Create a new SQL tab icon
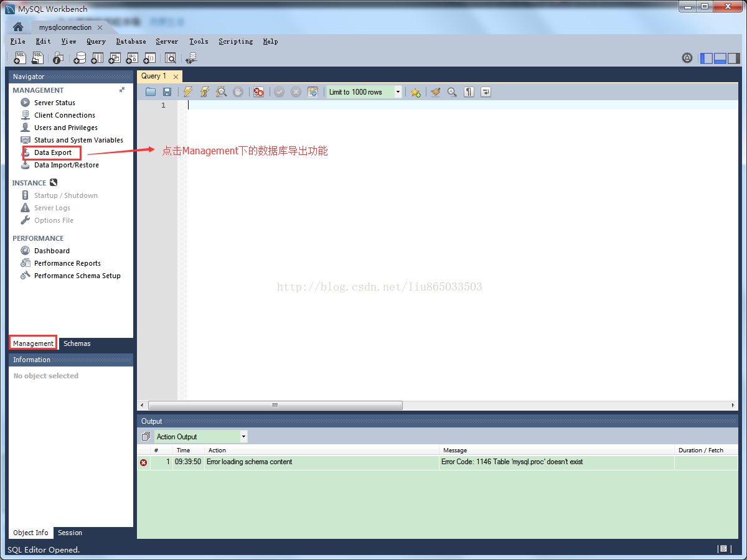 pyautogui.click(x=20, y=58)
